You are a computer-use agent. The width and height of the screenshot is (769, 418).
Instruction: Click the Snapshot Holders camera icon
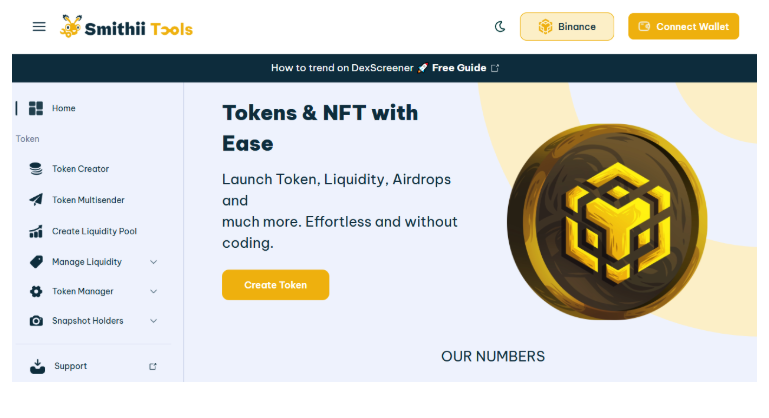pos(36,321)
